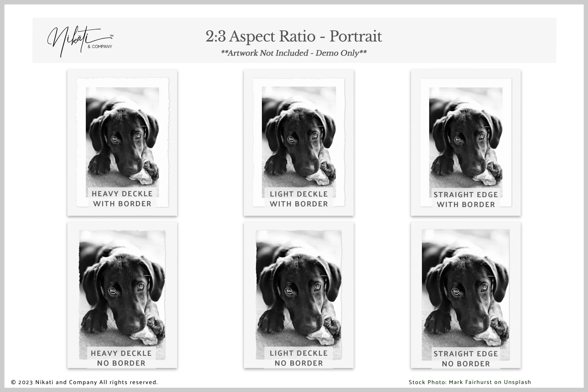Select the Straight Edge With Border dog thumbnail
588x392 pixels.
click(466, 142)
